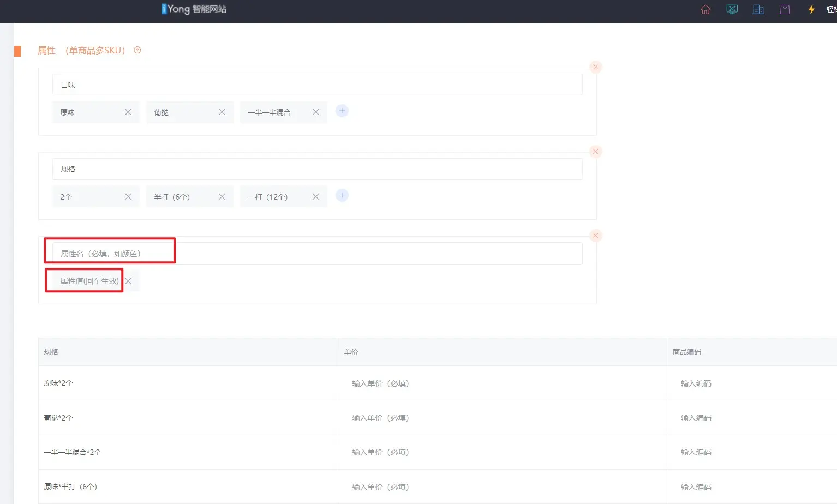
Task: Remove the 原味 flavor value
Action: 128,112
